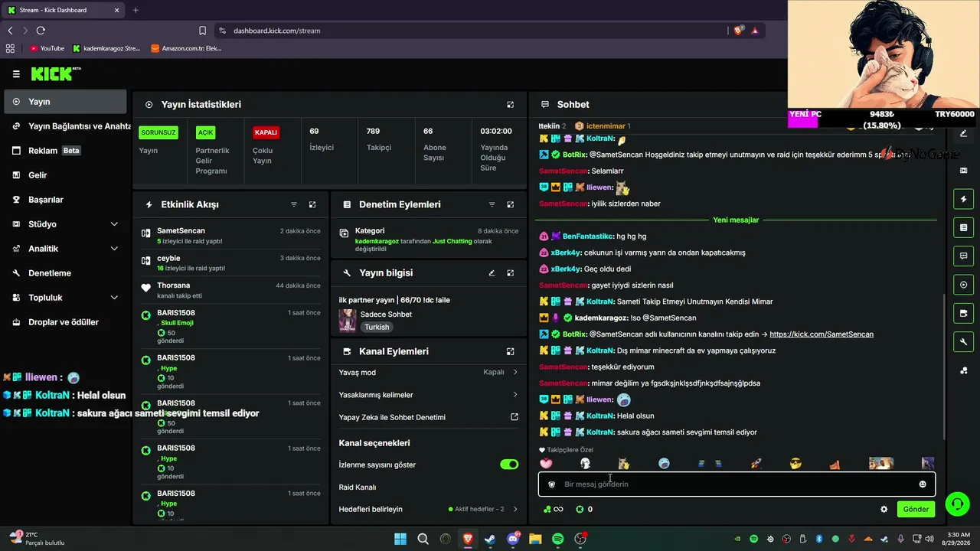
Task: Select the wrench icon in right sidebar
Action: pos(964,342)
